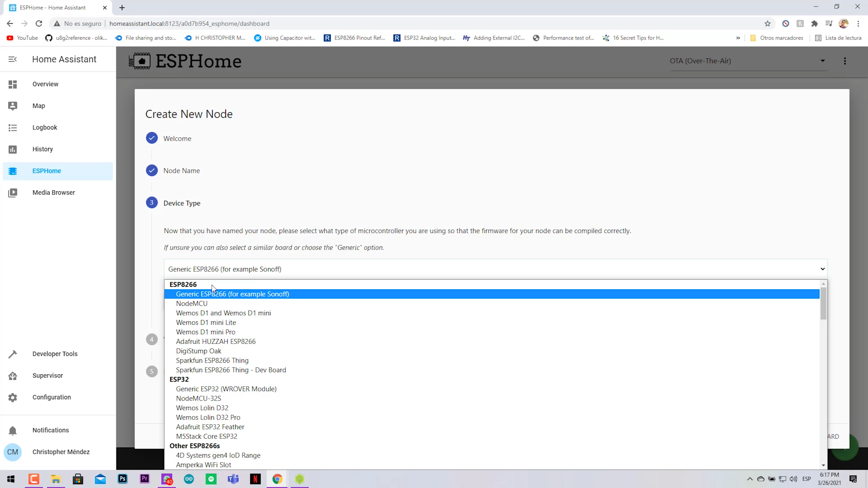
Task: Open the History sidebar icon
Action: [x=13, y=149]
